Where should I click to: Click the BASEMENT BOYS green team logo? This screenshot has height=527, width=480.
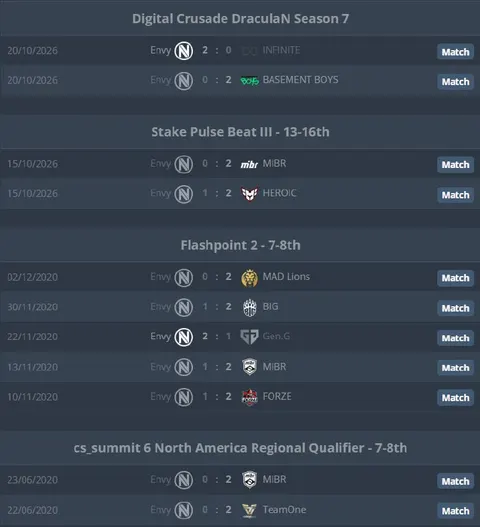click(249, 81)
